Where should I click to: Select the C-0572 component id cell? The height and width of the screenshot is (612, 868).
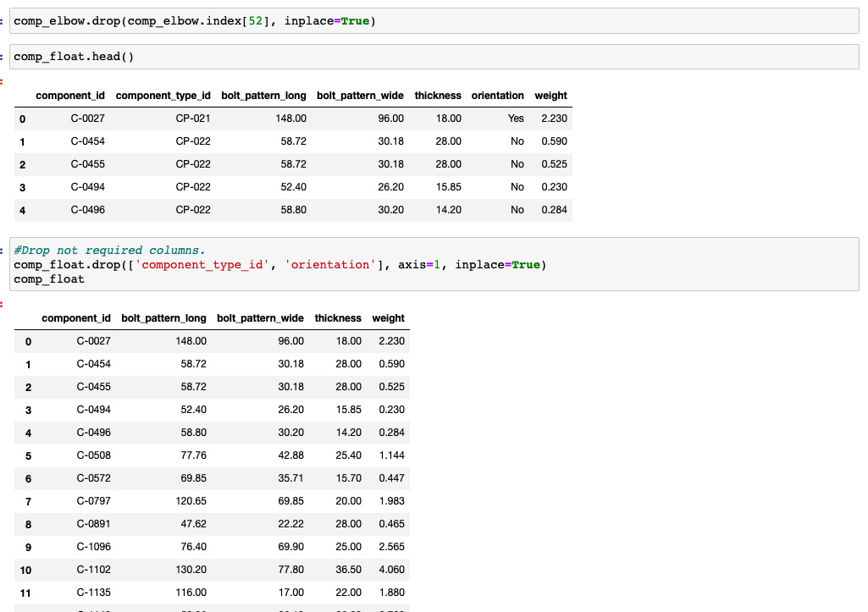[93, 478]
